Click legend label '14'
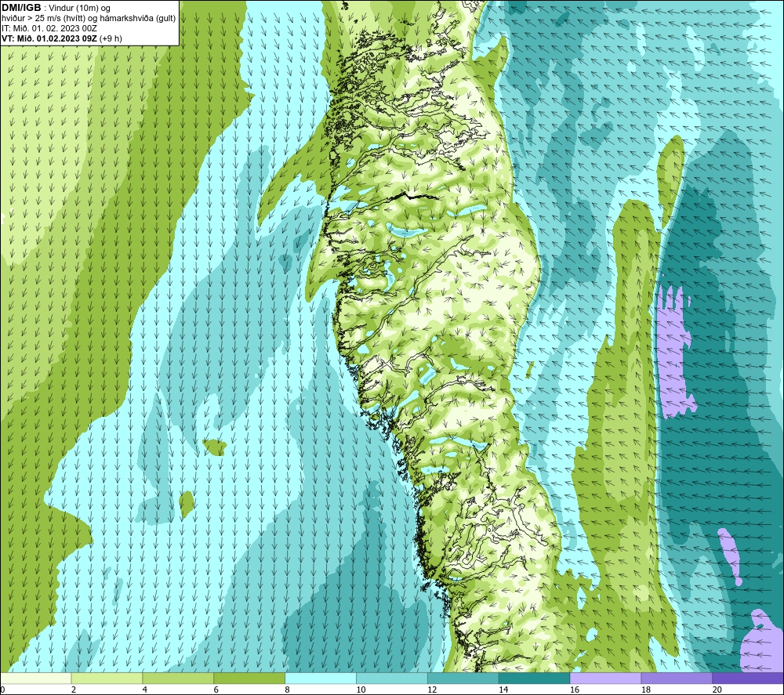 (x=503, y=690)
